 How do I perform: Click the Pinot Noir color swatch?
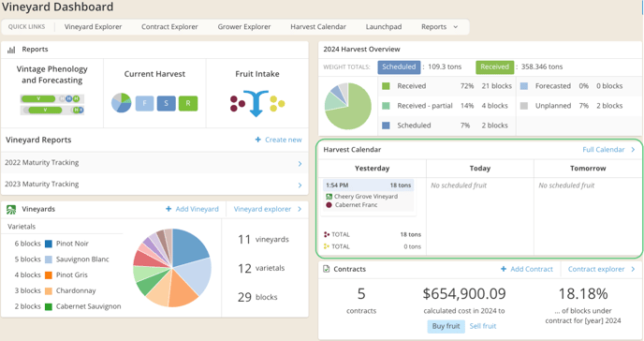point(49,245)
